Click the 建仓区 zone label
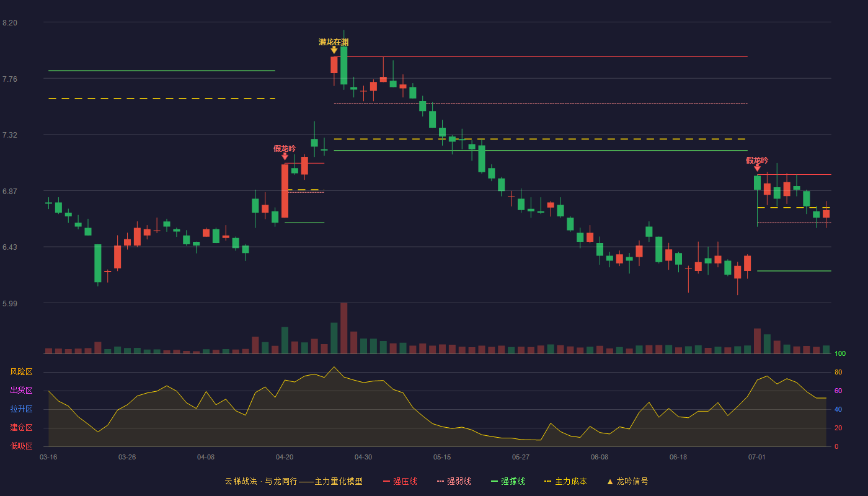The image size is (868, 496). pos(21,428)
